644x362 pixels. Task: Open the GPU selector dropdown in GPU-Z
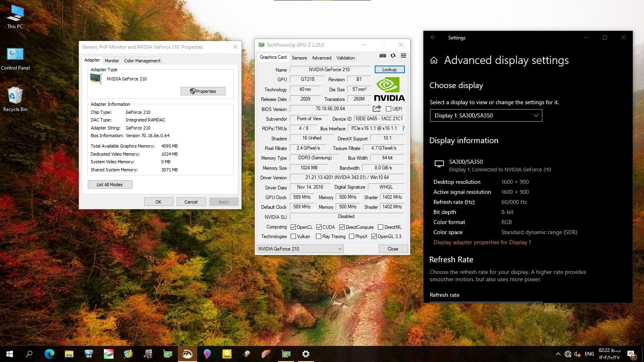pyautogui.click(x=300, y=249)
